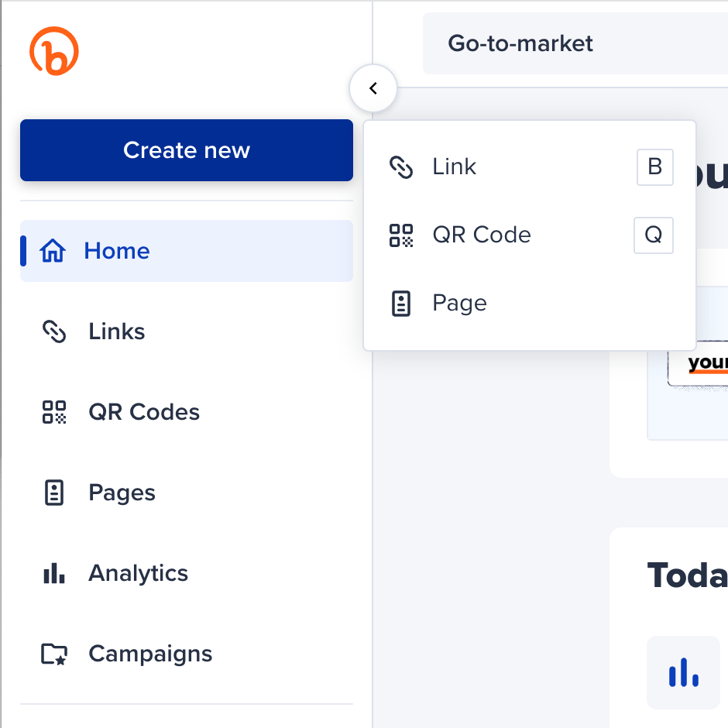The image size is (728, 728).
Task: Choose QR Code from the create menu
Action: pyautogui.click(x=482, y=235)
